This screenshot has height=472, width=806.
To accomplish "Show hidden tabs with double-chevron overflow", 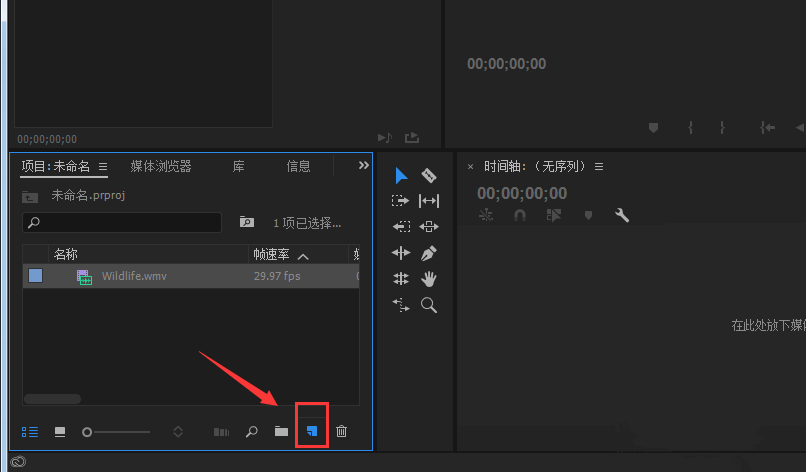I will coord(363,165).
